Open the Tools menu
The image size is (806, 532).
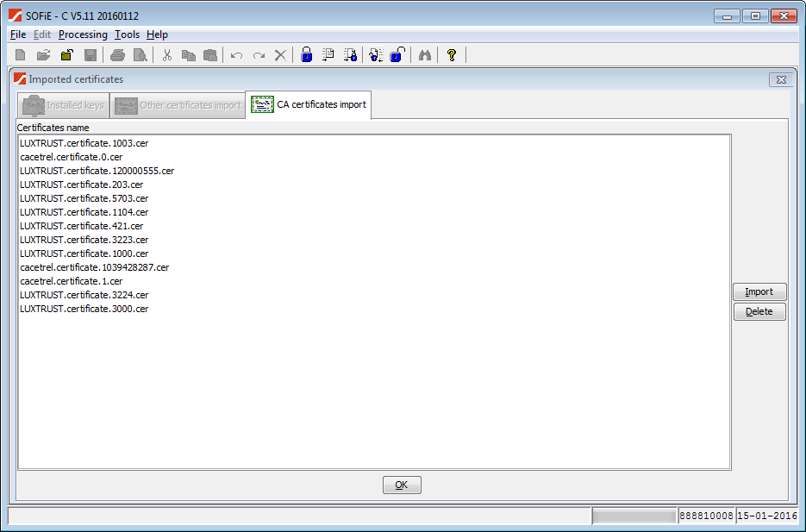pos(127,34)
